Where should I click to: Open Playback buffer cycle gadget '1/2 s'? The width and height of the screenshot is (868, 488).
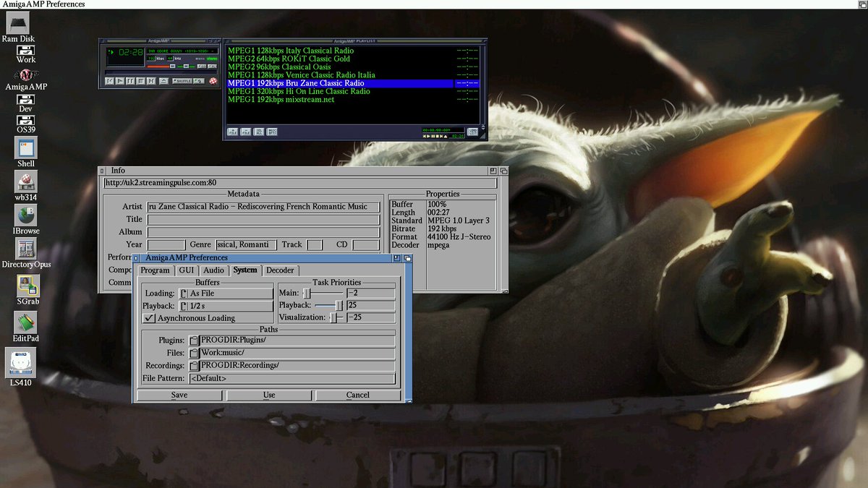(x=225, y=306)
